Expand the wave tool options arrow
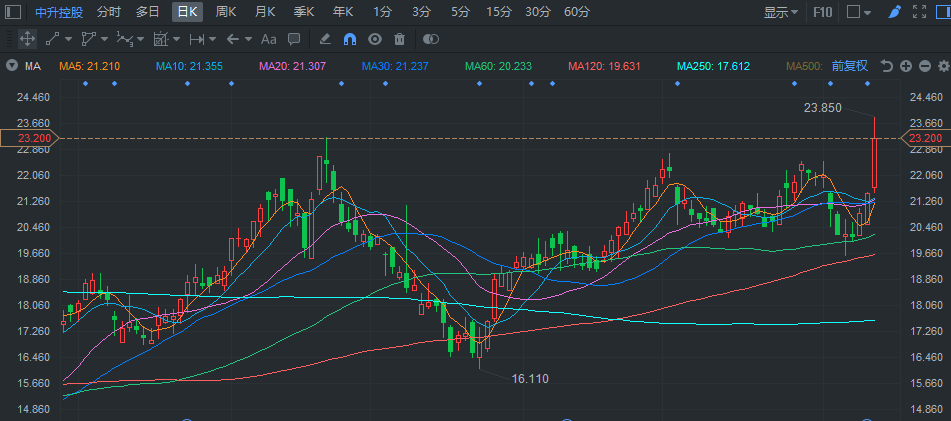The width and height of the screenshot is (951, 421). click(140, 39)
